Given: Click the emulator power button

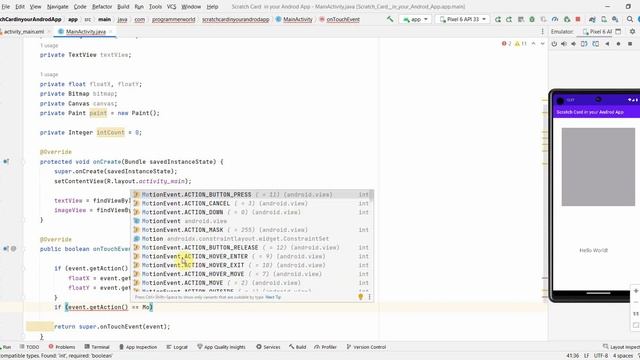Looking at the screenshot, I should tap(554, 44).
